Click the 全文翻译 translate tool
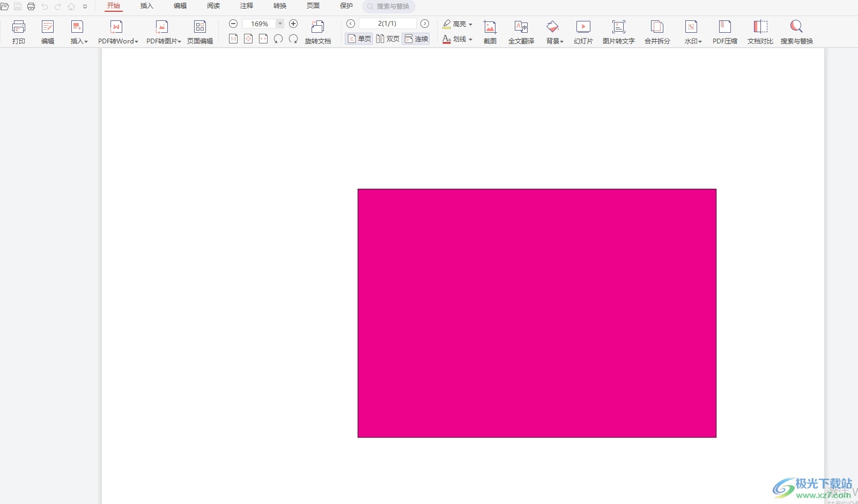This screenshot has height=504, width=858. [x=521, y=32]
